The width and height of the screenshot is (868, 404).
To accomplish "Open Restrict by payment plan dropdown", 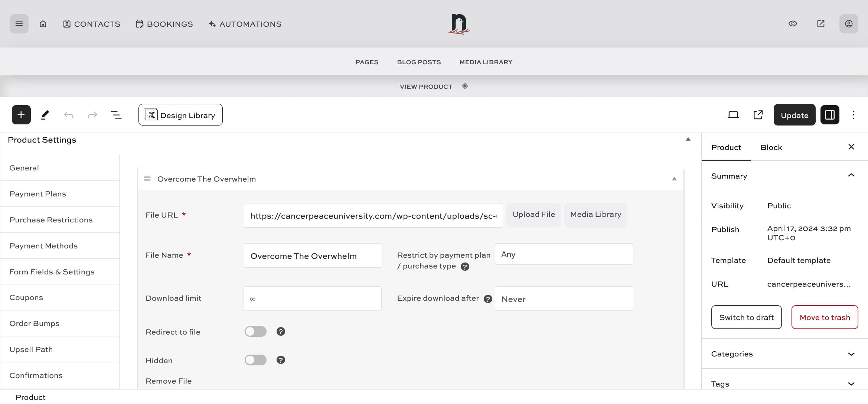I will pyautogui.click(x=564, y=254).
